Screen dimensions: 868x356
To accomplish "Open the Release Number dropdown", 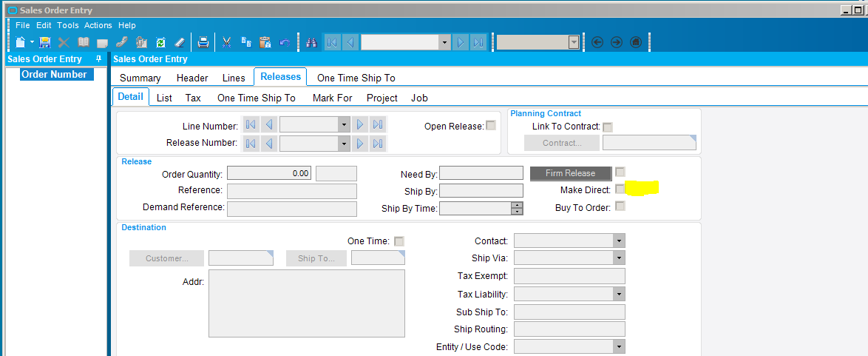I will [x=345, y=144].
